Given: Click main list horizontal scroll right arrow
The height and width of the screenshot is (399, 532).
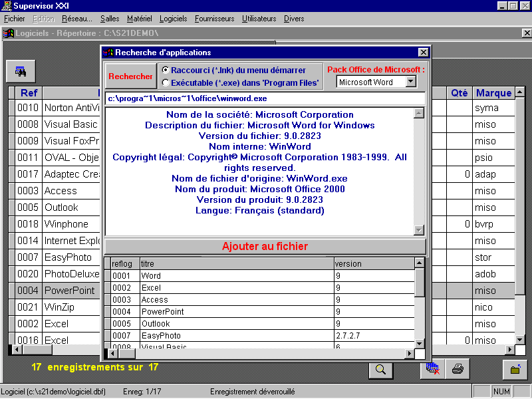Looking at the screenshot, I should pyautogui.click(x=510, y=349).
